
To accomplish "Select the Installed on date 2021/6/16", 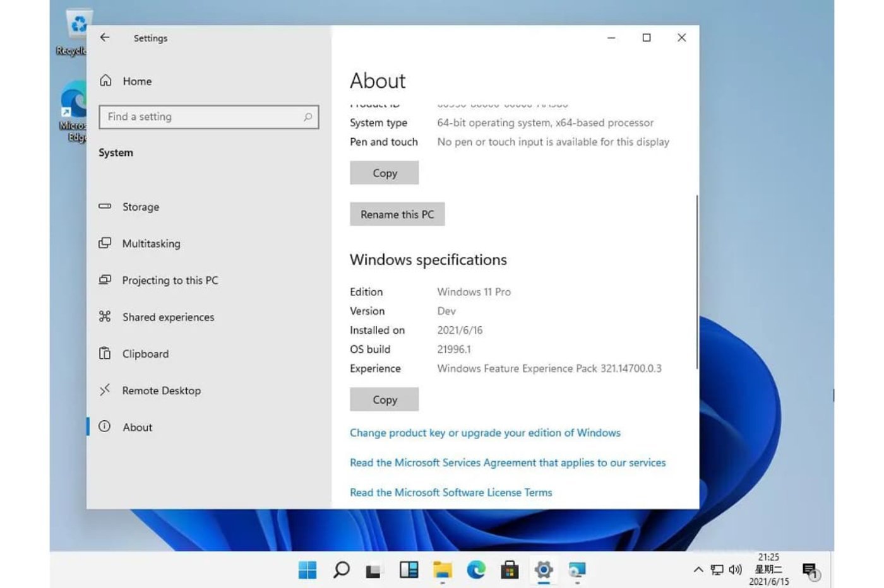I will (460, 330).
